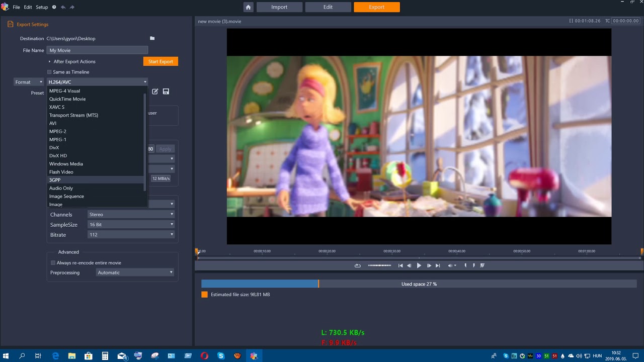
Task: Enable Always re-encode entire movie
Action: point(53,262)
